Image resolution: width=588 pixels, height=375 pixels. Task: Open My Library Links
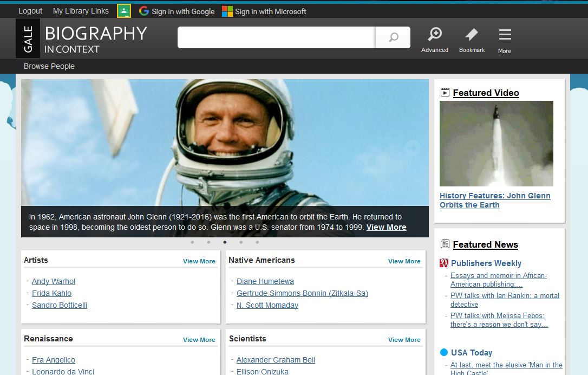(x=81, y=11)
